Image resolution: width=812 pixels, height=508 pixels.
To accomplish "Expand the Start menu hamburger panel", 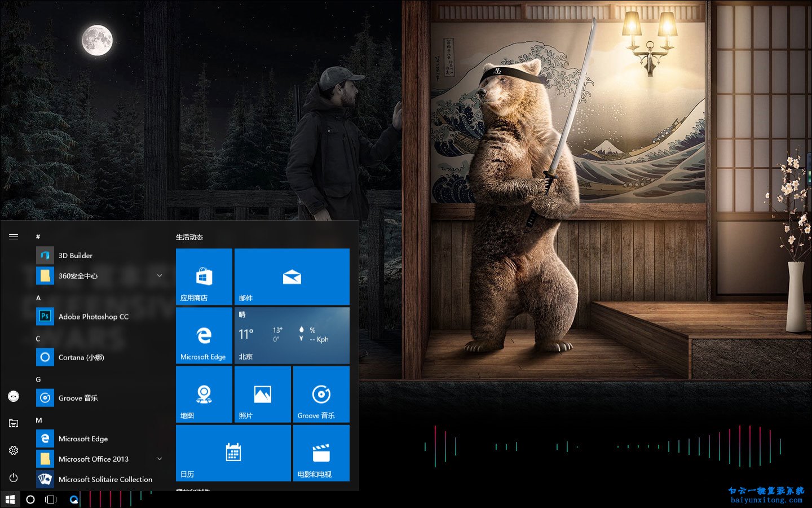I will [14, 237].
